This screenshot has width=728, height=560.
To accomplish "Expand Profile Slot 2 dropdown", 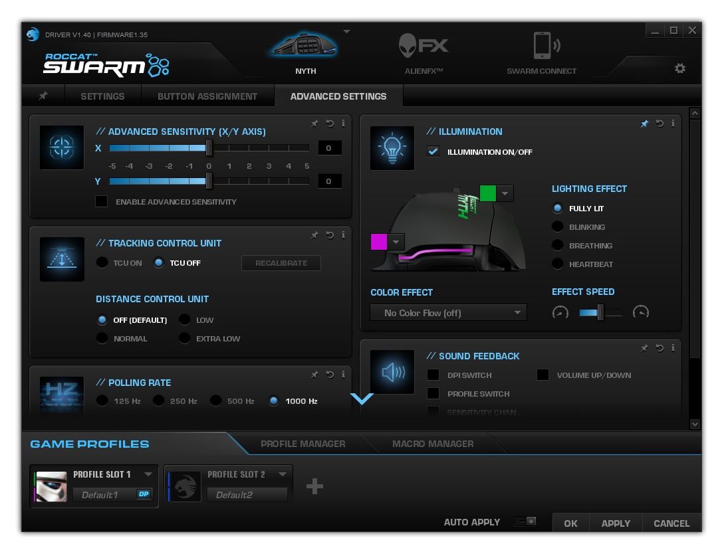I will (x=283, y=474).
